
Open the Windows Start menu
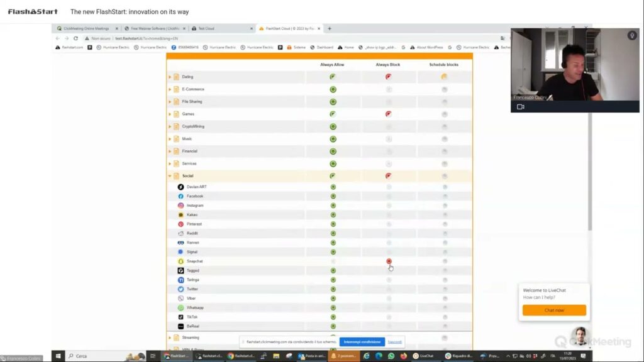(x=58, y=356)
